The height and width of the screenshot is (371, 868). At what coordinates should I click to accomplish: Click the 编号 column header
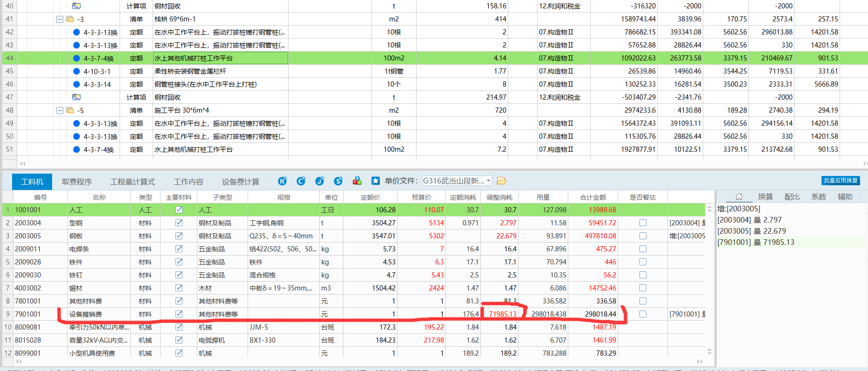click(x=40, y=197)
